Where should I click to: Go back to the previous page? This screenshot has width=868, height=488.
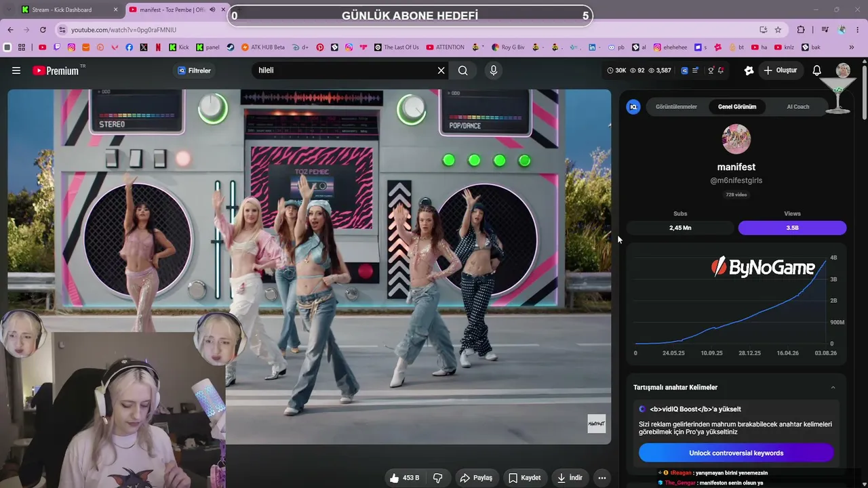coord(11,30)
